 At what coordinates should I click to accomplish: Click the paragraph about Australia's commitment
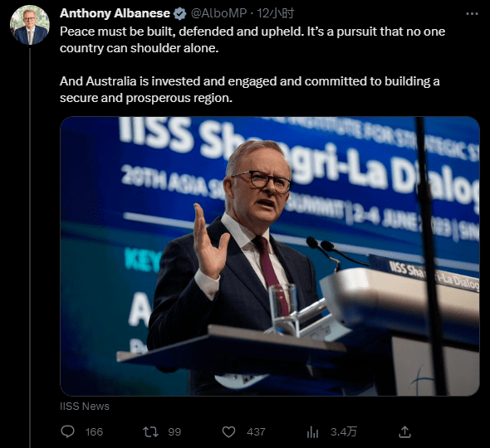pyautogui.click(x=250, y=90)
